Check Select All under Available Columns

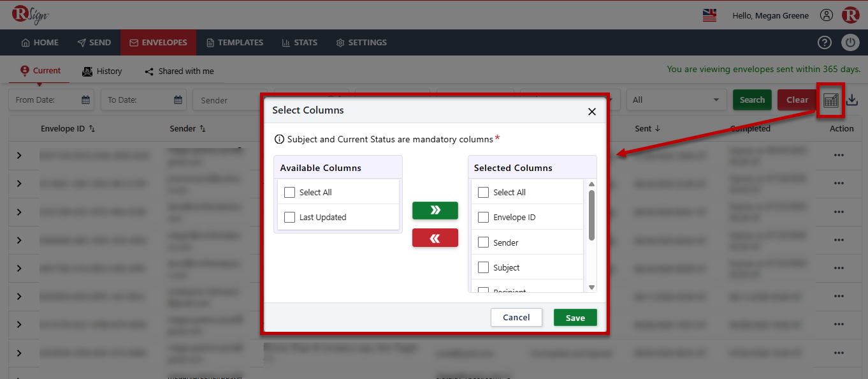coord(289,192)
